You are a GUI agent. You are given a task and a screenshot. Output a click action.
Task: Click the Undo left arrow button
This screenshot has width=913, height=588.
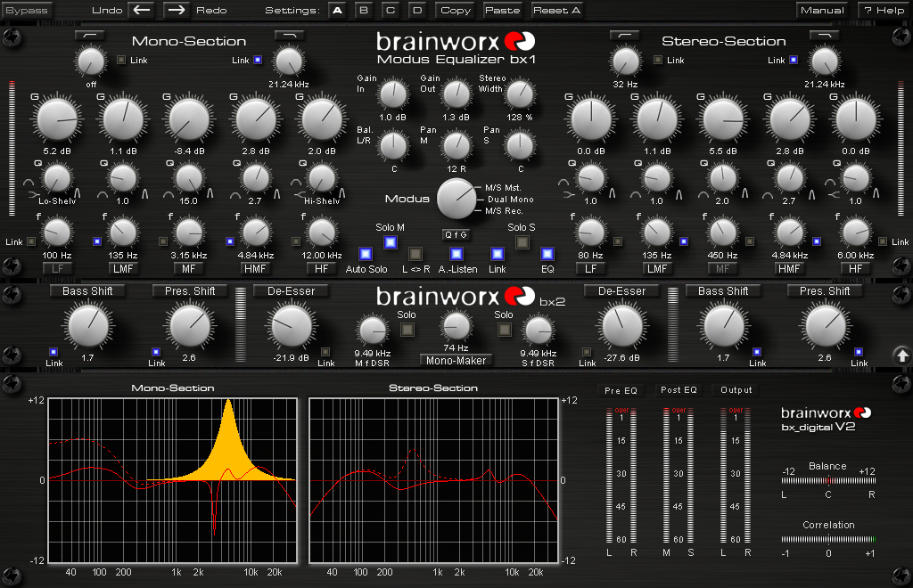click(x=142, y=10)
